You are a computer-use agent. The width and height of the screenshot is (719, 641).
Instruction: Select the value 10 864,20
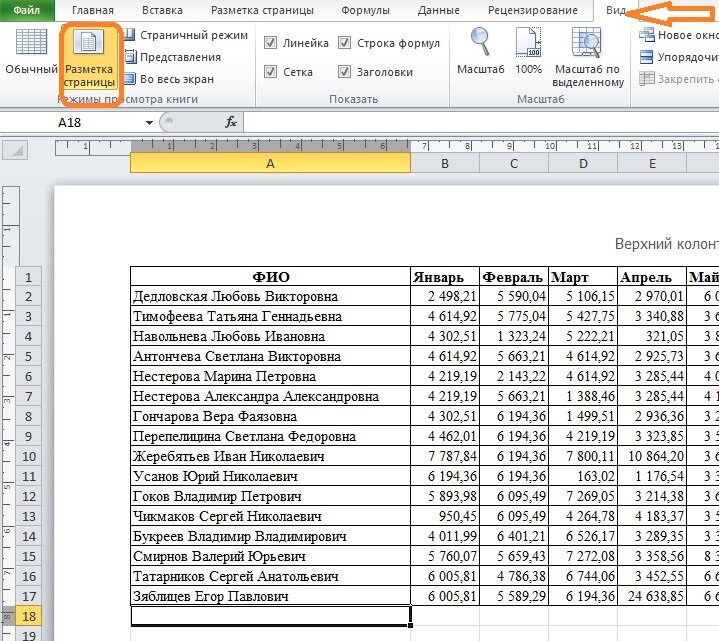[x=652, y=457]
